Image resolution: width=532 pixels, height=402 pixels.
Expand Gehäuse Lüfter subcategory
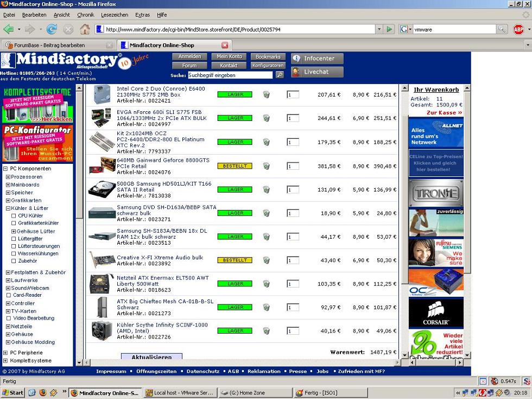14,232
